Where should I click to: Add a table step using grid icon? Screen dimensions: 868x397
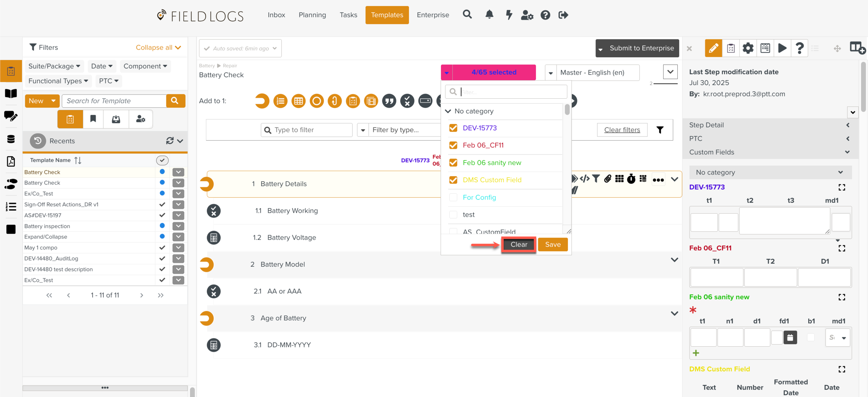pyautogui.click(x=298, y=101)
